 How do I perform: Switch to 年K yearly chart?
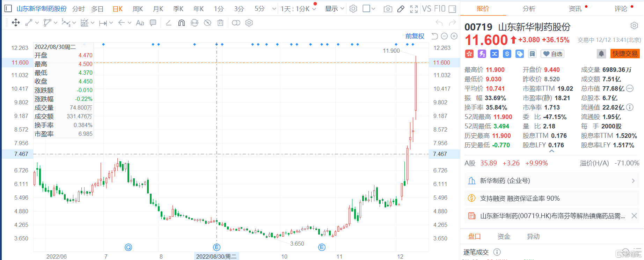coord(199,9)
